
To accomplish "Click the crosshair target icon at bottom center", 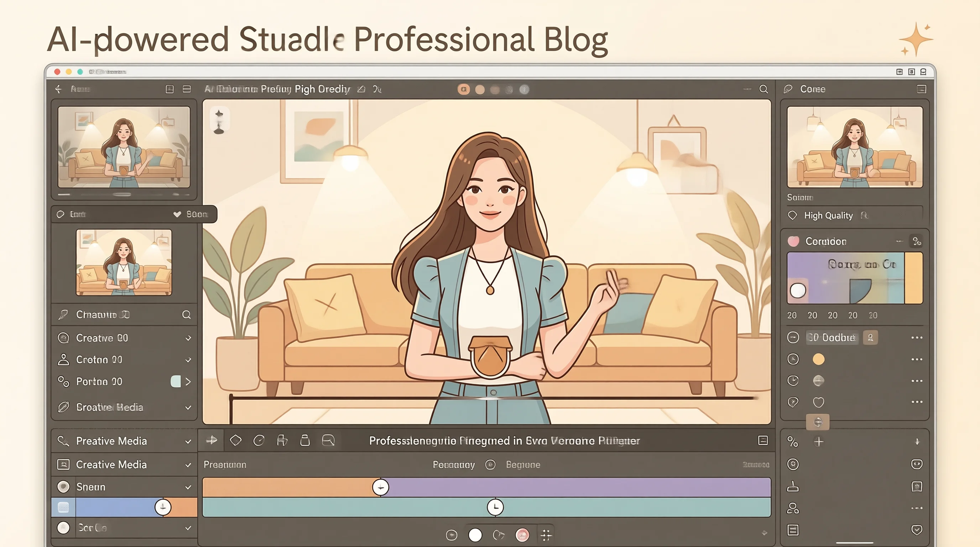I will click(546, 535).
